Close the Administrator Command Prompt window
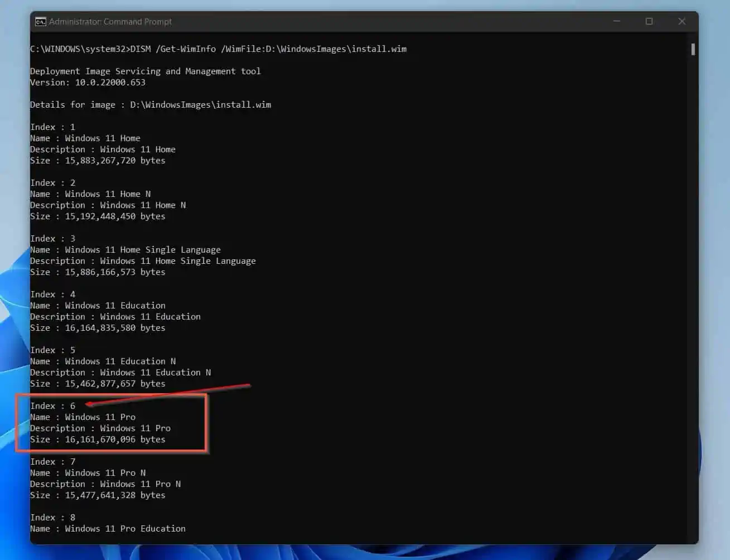Screen dimensions: 730x560 click(681, 21)
